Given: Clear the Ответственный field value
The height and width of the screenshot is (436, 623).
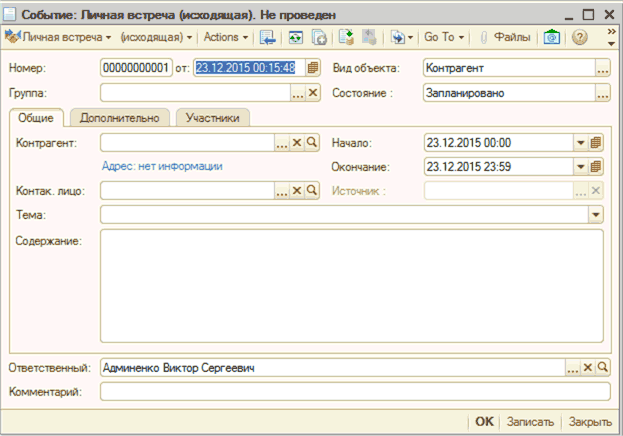Looking at the screenshot, I should pos(588,368).
